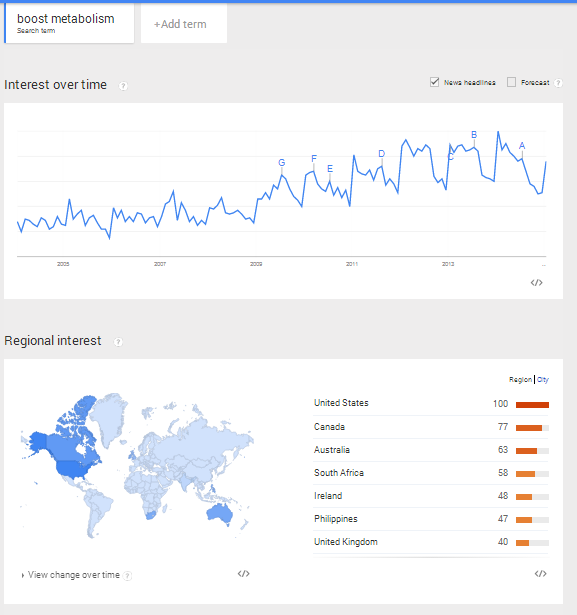
Task: Click the Australia interest bar
Action: (x=532, y=451)
